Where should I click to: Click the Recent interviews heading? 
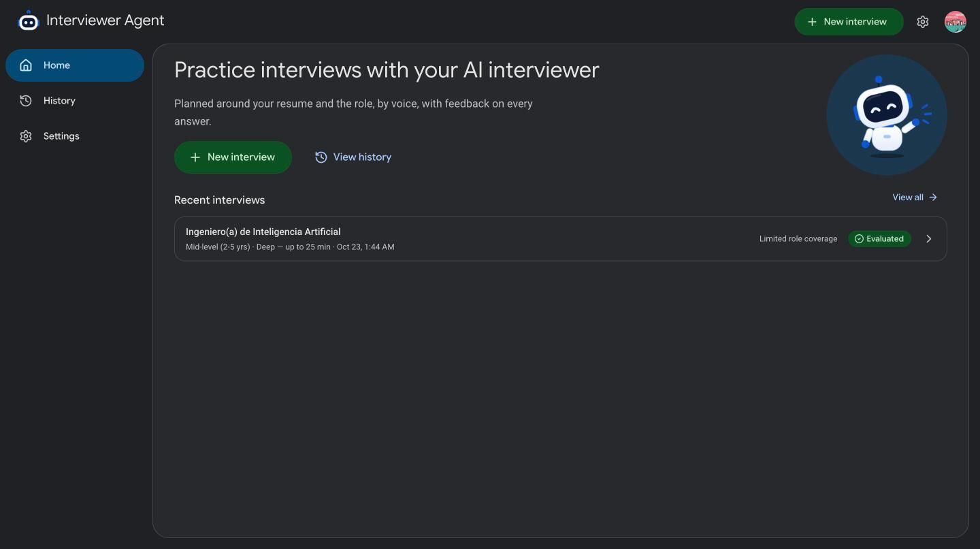pos(219,200)
